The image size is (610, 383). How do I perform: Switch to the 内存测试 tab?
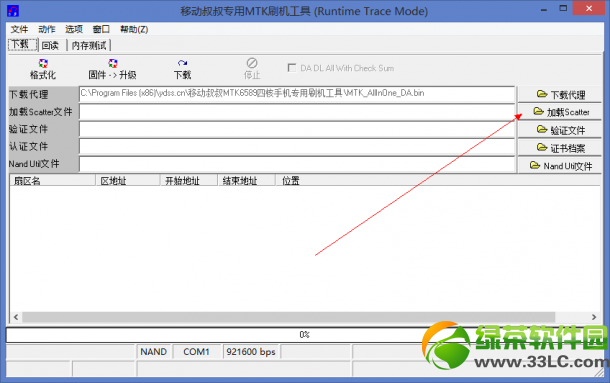pos(89,46)
